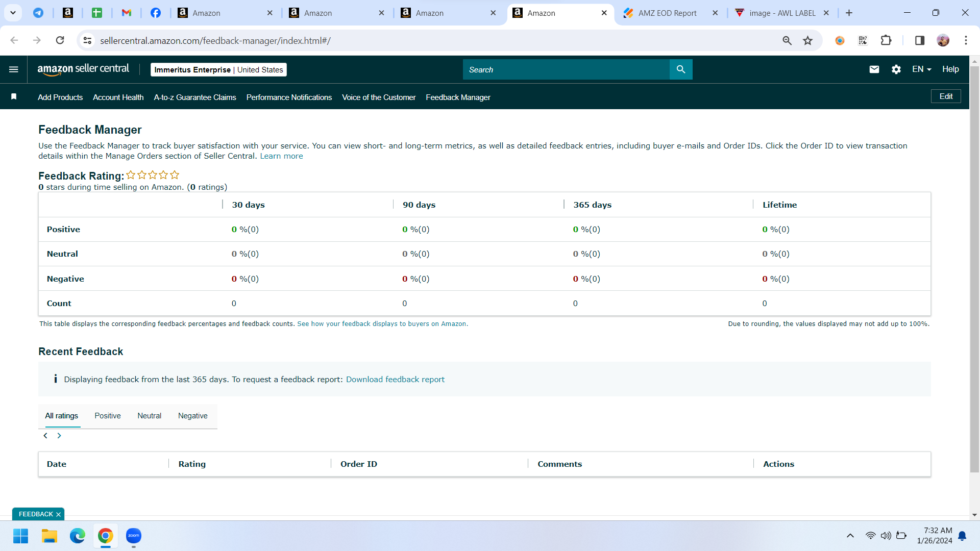The image size is (980, 551).
Task: Switch to AMZ EOD Report tab
Action: point(667,13)
